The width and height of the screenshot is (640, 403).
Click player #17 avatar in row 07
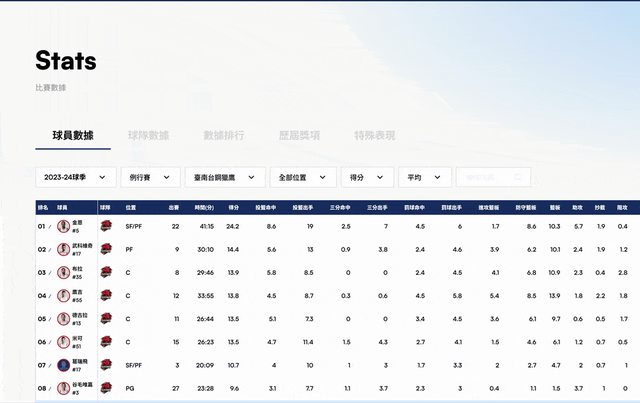point(63,365)
